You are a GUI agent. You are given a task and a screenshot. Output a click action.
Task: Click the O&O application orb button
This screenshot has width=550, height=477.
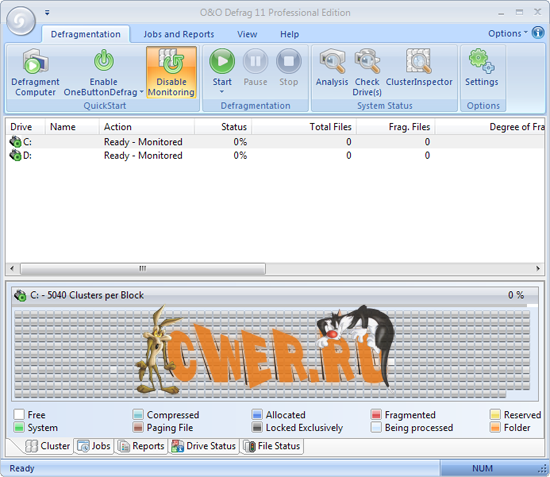click(x=21, y=21)
